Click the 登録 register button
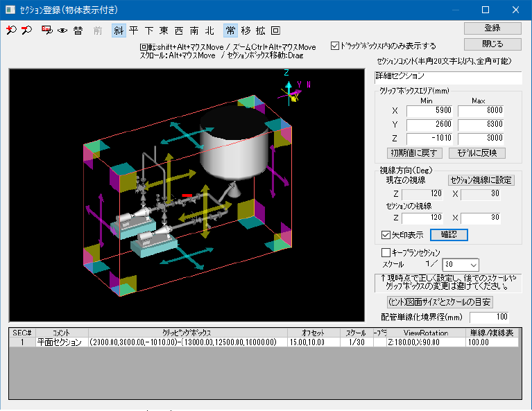This screenshot has width=532, height=411. click(492, 28)
